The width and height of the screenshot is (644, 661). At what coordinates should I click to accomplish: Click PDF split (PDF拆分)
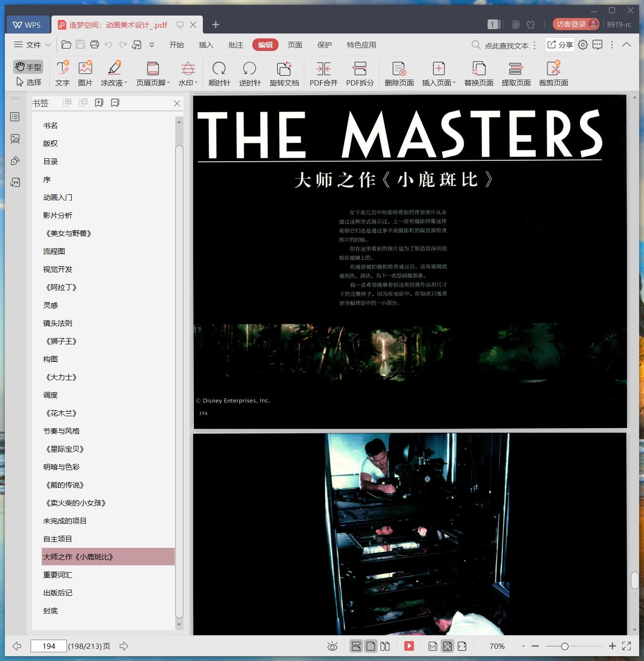click(x=360, y=74)
